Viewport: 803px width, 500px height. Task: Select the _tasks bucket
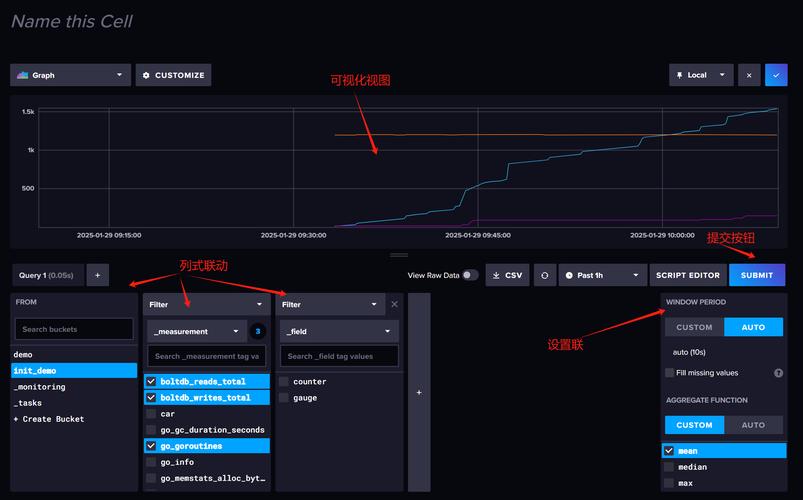[x=74, y=403]
